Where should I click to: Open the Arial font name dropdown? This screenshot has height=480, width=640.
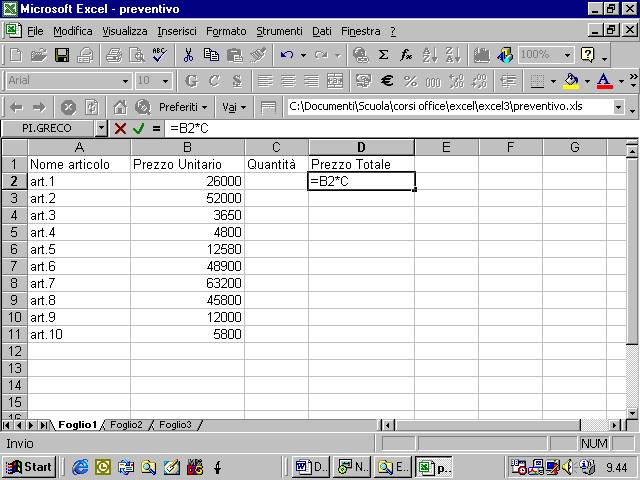[125, 81]
